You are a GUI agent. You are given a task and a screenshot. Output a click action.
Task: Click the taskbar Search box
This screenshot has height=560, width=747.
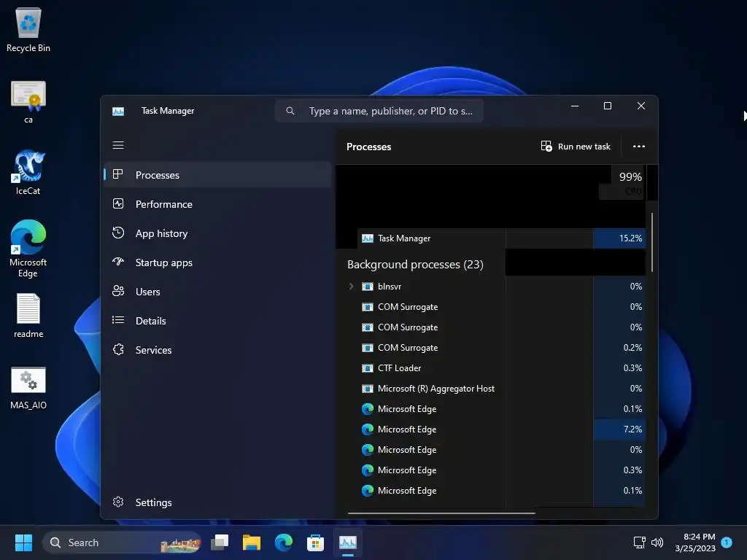[122, 542]
